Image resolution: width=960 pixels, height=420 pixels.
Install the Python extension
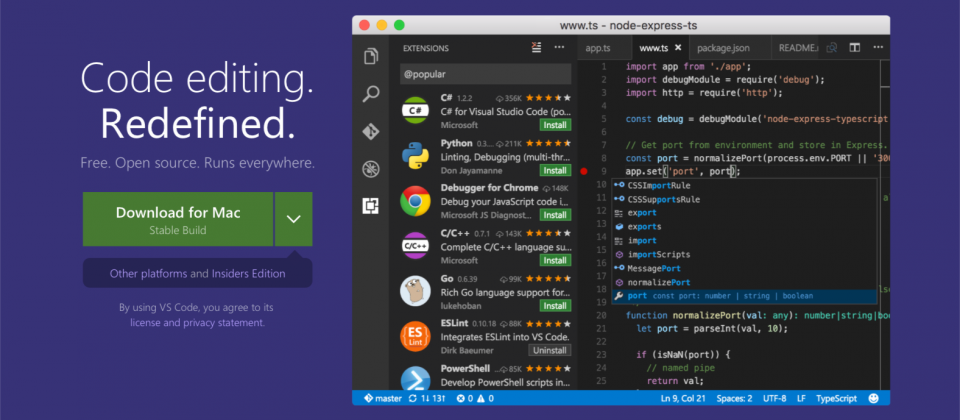pos(555,170)
